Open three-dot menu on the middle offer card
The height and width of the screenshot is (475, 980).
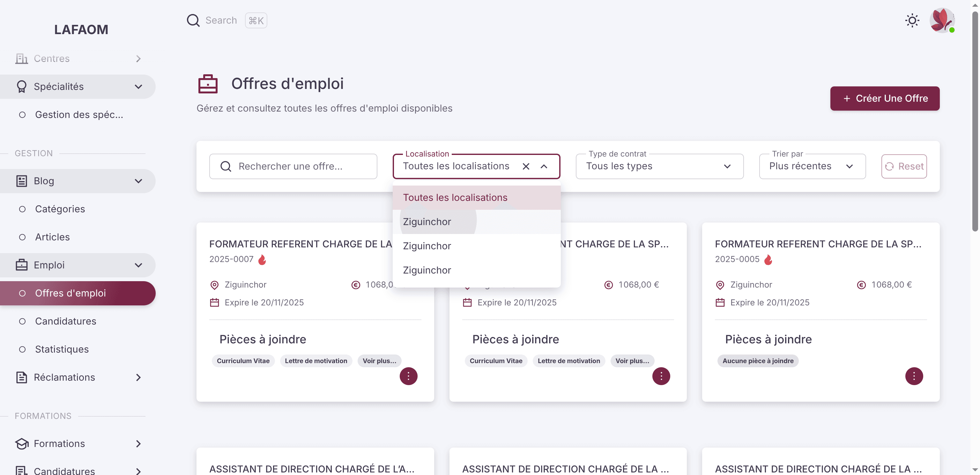661,376
